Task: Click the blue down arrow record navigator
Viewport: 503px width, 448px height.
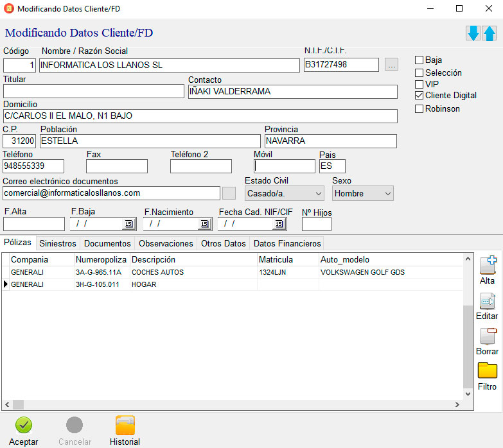Action: point(473,33)
